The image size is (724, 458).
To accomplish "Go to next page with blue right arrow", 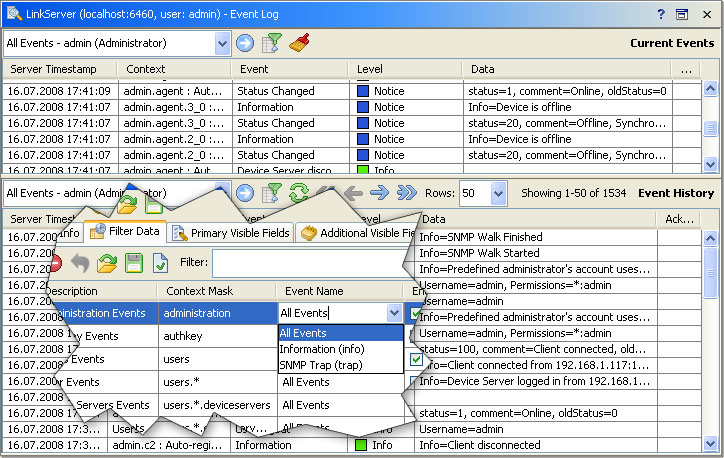I will point(380,193).
